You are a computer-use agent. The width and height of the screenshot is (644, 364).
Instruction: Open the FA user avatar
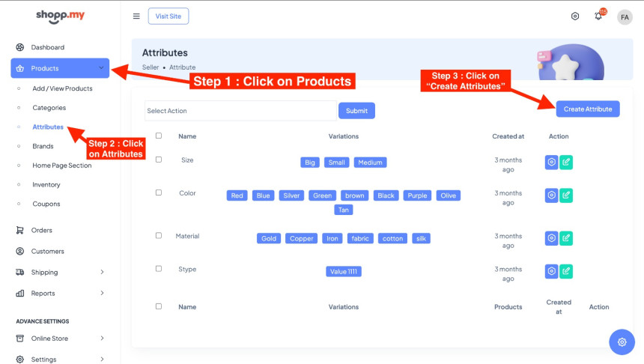click(x=625, y=16)
